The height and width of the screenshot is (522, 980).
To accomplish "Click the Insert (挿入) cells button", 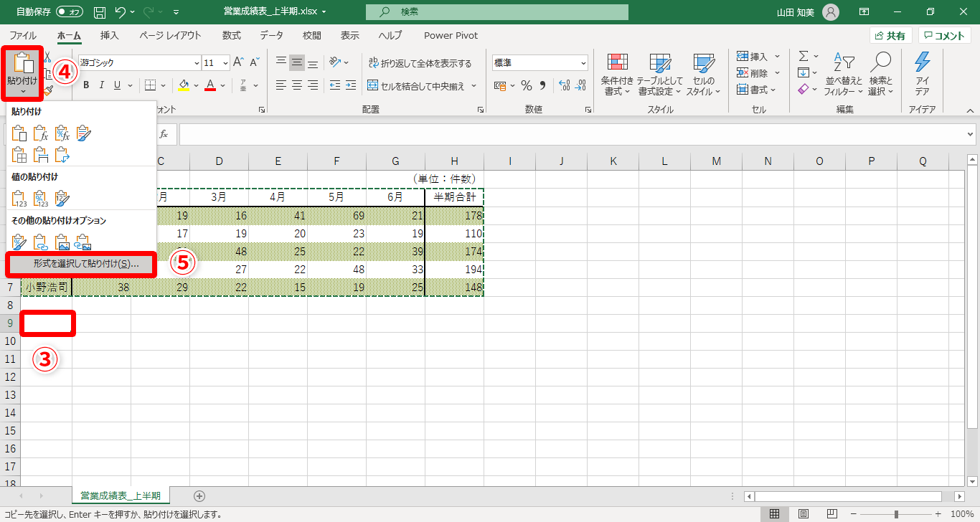I will click(752, 56).
